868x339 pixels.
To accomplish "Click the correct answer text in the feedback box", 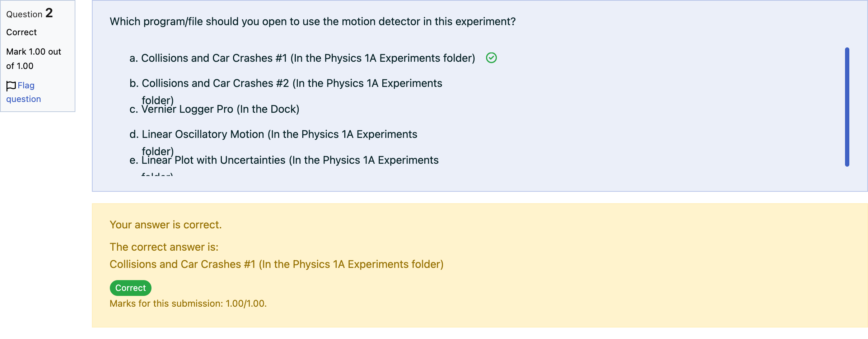I will [x=276, y=264].
